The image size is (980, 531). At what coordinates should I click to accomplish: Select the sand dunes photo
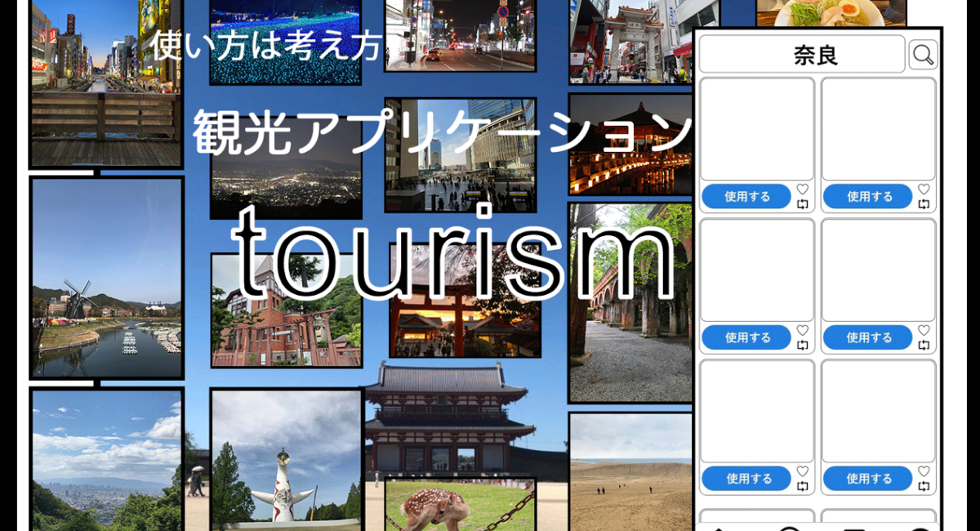630,471
